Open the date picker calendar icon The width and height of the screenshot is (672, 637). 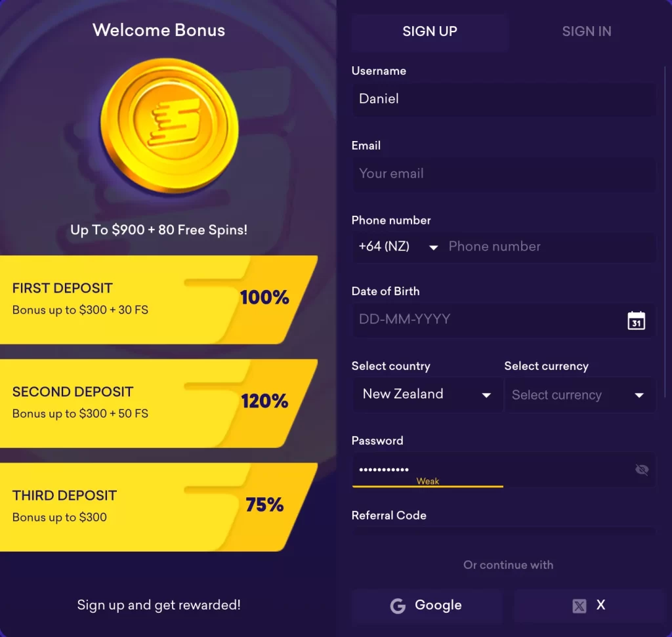636,321
